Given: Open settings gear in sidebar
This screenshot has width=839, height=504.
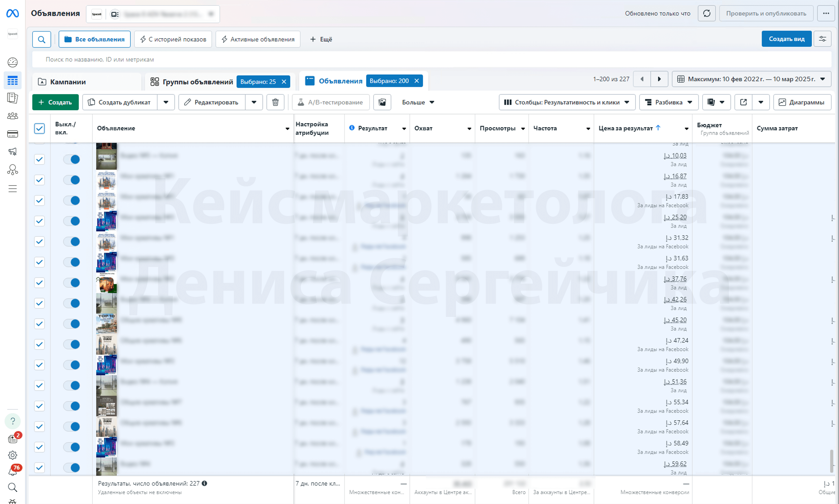Looking at the screenshot, I should (13, 455).
